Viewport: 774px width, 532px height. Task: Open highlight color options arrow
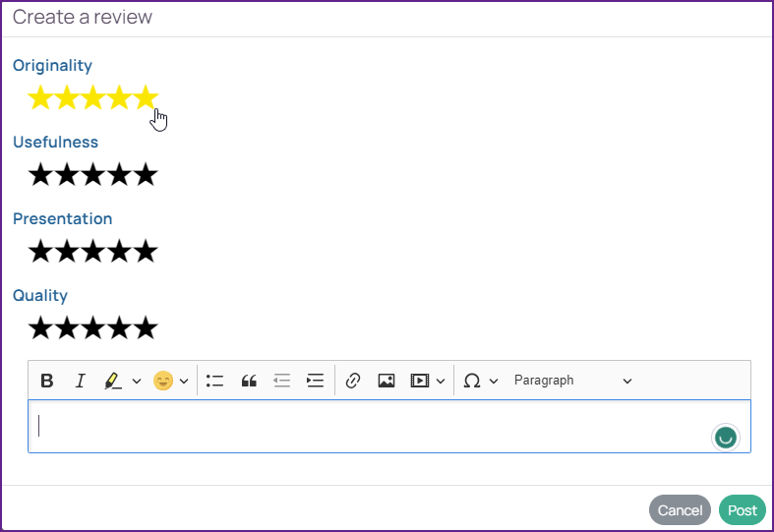[x=137, y=381]
